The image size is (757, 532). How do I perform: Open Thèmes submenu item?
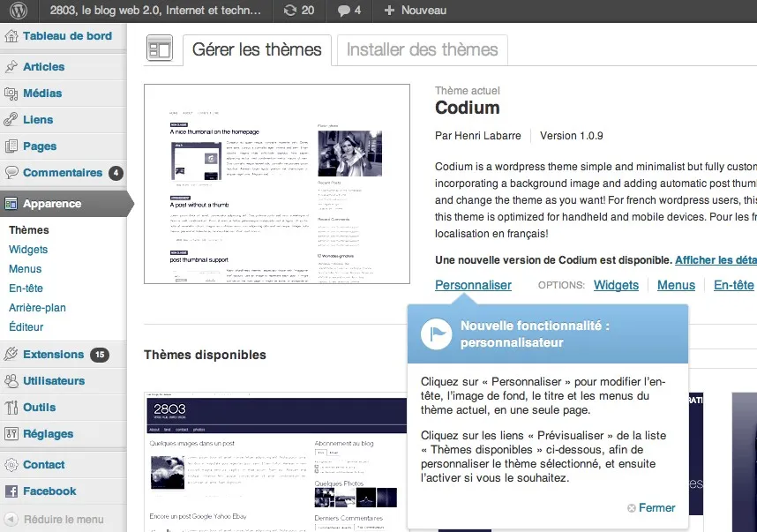29,229
